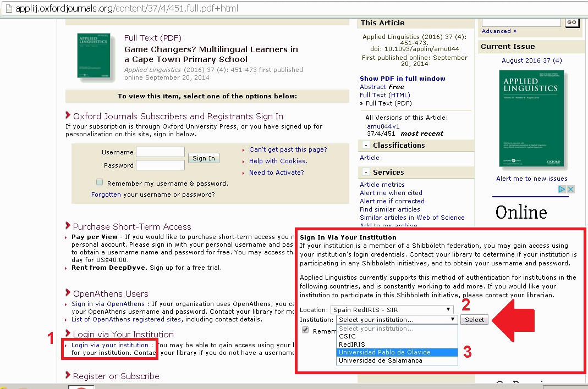Click the GO search button
This screenshot has width=588, height=389.
click(x=571, y=22)
